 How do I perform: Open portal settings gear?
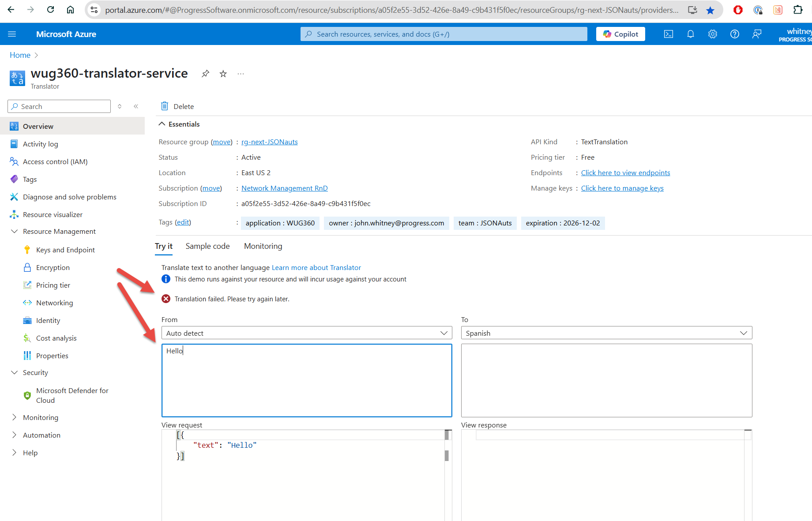point(713,34)
